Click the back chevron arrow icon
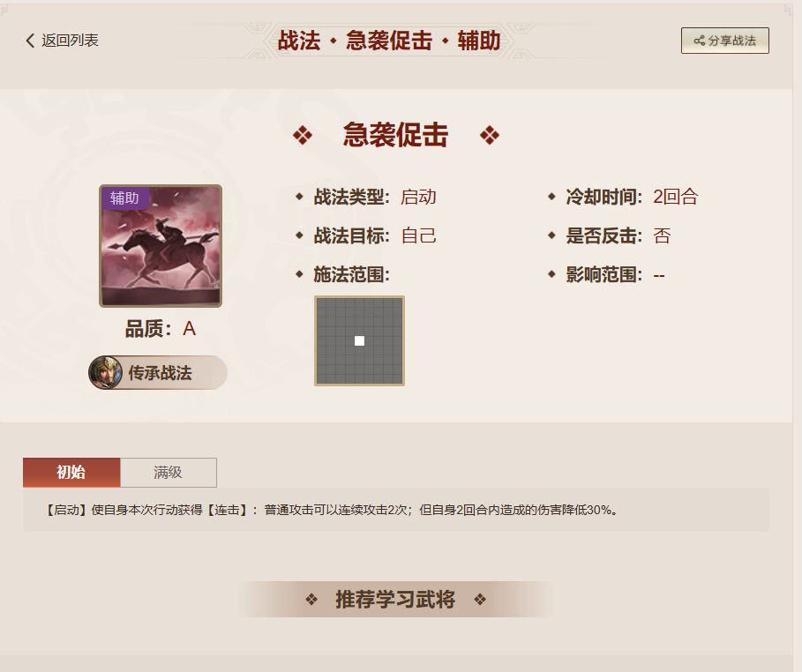This screenshot has width=802, height=672. point(30,41)
